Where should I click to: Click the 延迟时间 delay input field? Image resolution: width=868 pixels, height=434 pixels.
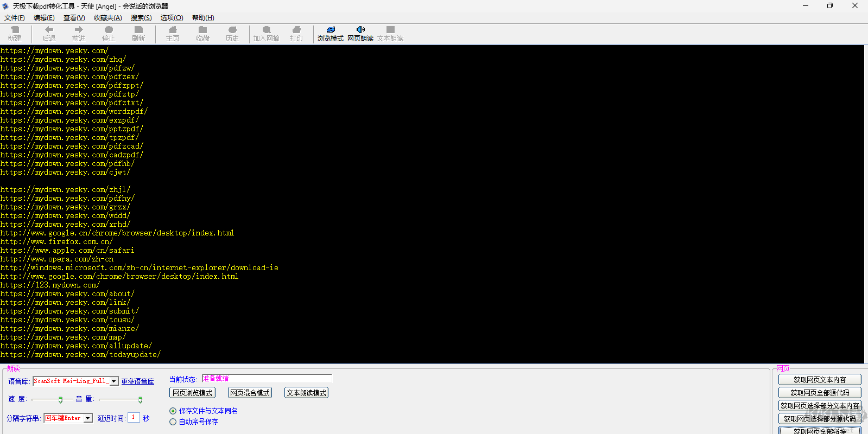(134, 418)
